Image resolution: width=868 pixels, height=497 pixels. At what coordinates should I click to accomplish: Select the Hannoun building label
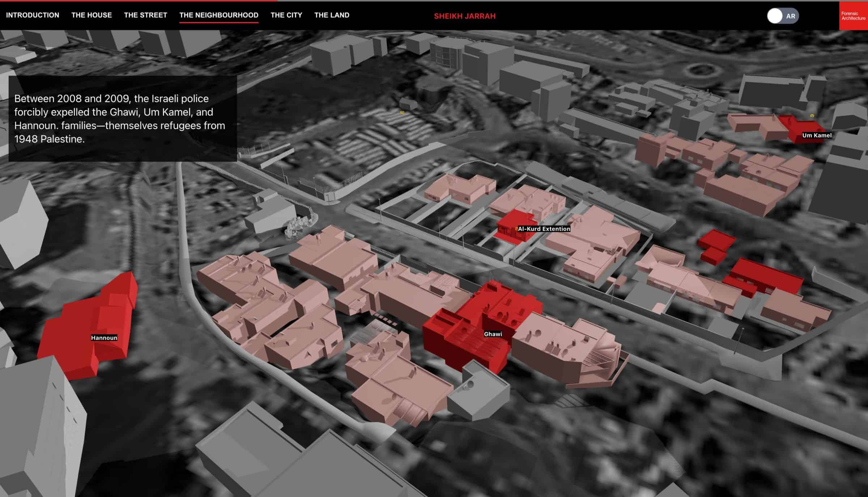103,338
